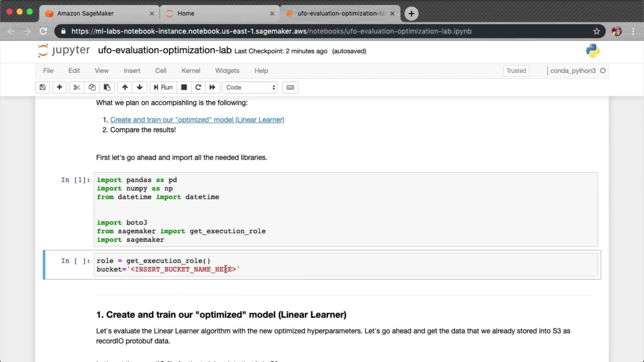
Task: Restart the kernel with circular arrow
Action: [198, 87]
